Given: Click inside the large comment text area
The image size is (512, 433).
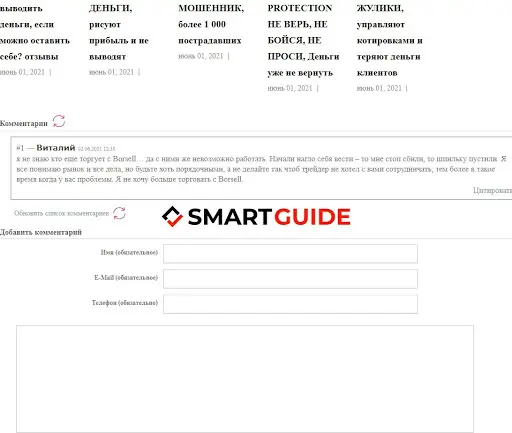Looking at the screenshot, I should coord(245,379).
